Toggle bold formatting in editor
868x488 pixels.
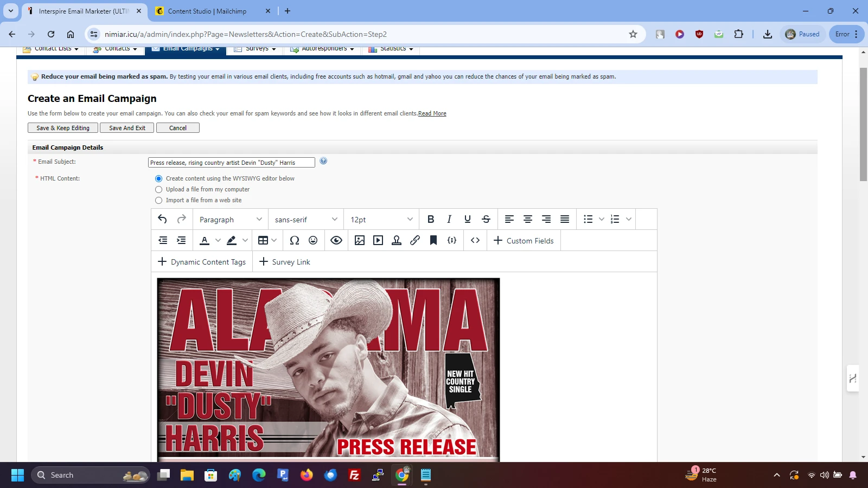[x=431, y=219]
